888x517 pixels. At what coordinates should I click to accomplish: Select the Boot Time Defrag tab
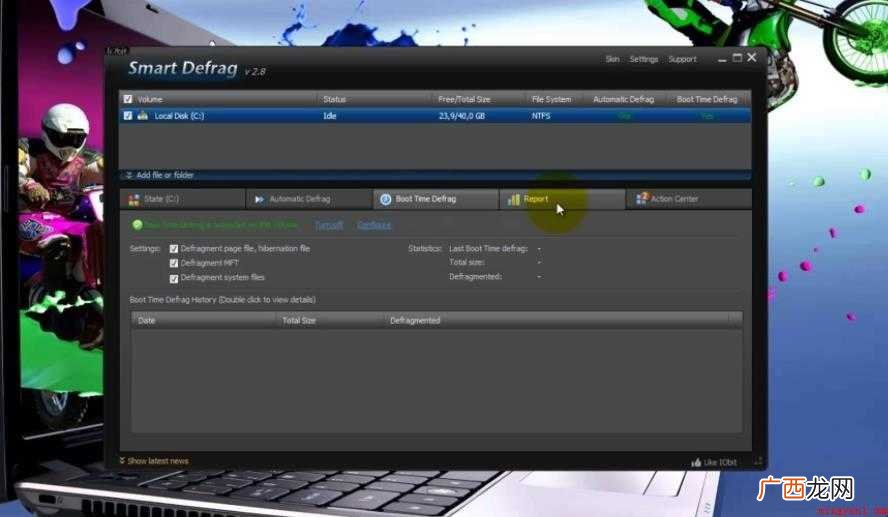click(436, 199)
